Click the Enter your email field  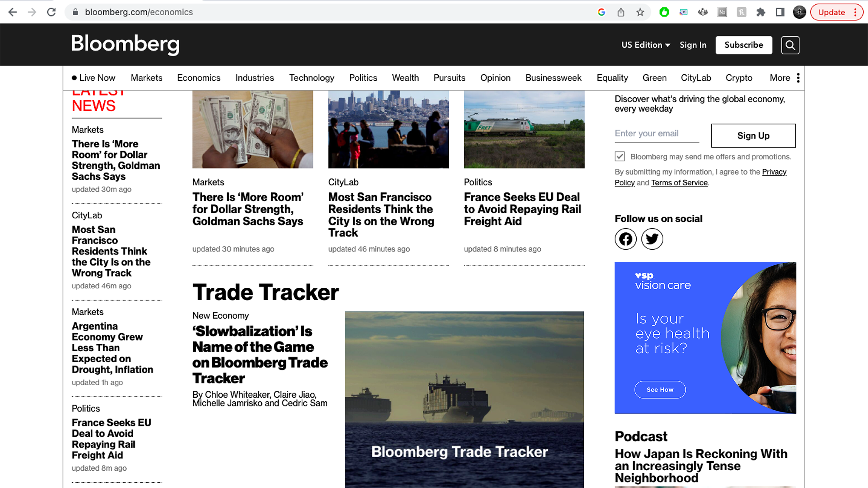click(x=657, y=134)
